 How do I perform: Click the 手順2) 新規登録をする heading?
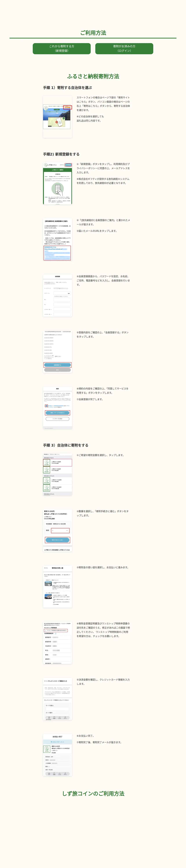(61, 154)
